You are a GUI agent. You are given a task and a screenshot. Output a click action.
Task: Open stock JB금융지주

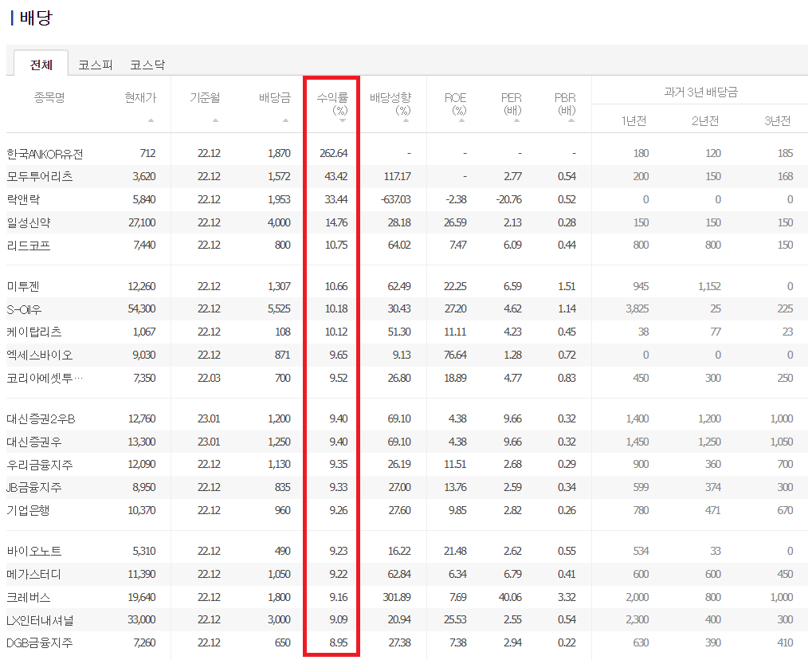34,488
